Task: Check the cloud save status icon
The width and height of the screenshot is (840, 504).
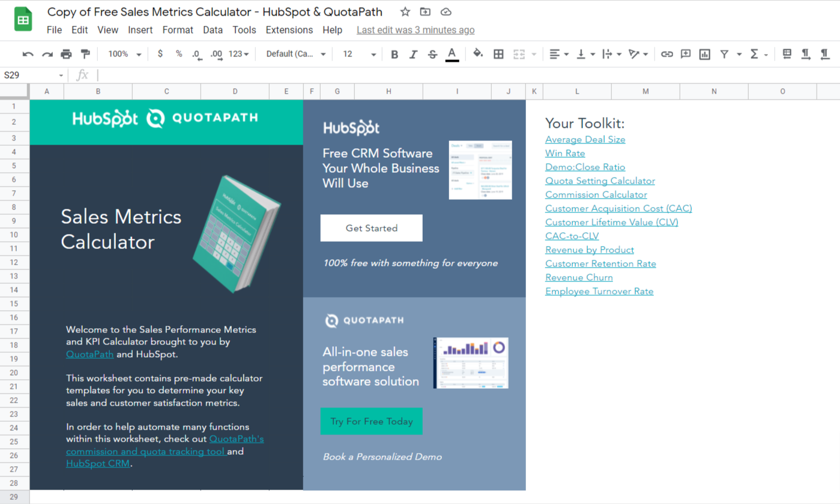Action: 446,12
